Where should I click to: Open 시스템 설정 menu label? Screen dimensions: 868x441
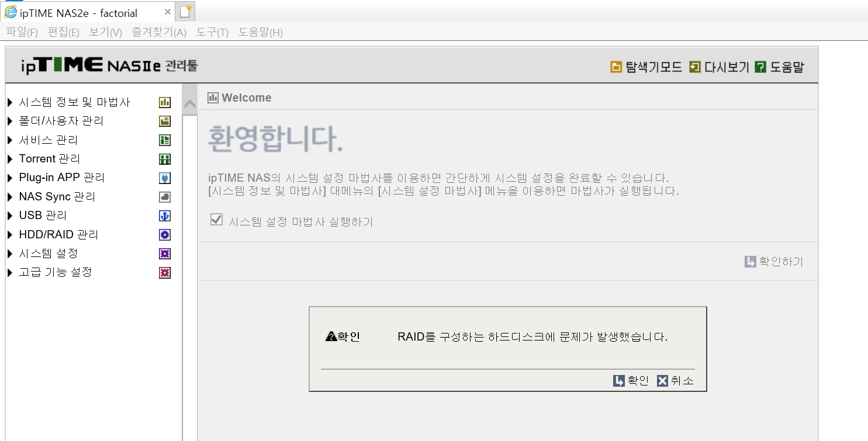(x=49, y=254)
